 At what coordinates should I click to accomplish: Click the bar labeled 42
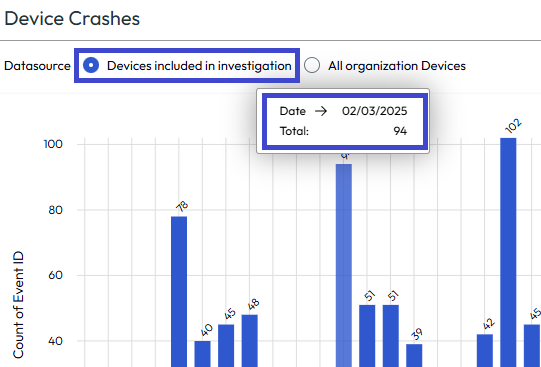click(x=485, y=350)
